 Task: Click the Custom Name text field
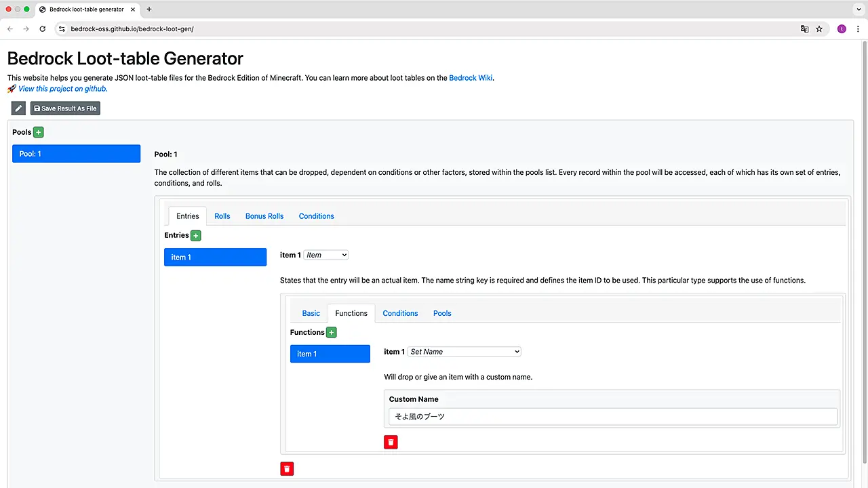tap(612, 417)
